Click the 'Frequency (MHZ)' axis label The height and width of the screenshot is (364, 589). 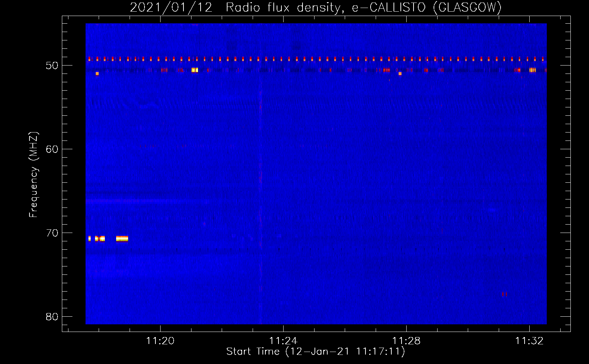(x=33, y=175)
